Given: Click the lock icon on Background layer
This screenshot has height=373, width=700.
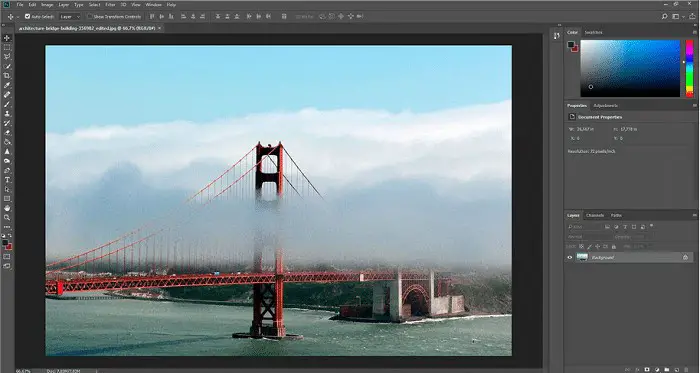Looking at the screenshot, I should (685, 257).
